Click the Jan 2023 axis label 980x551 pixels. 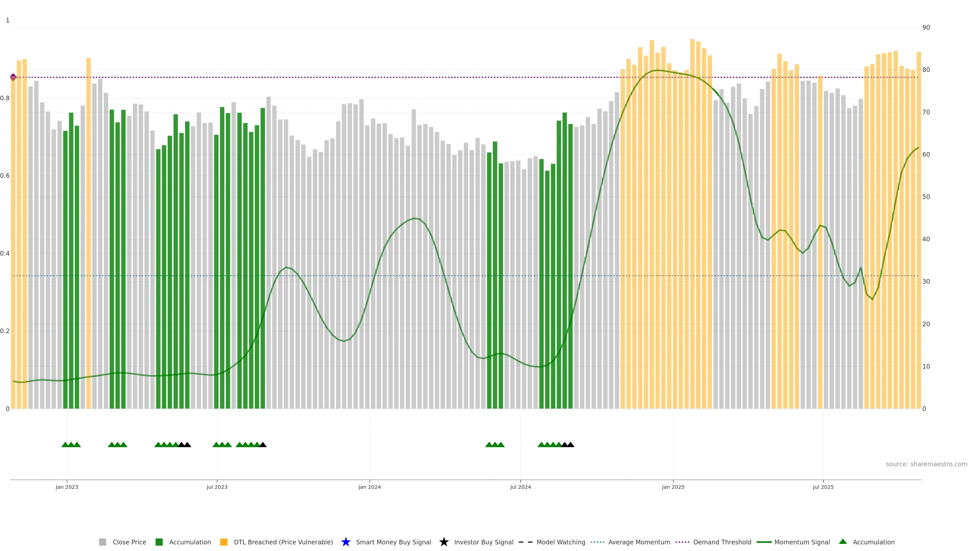tap(67, 487)
